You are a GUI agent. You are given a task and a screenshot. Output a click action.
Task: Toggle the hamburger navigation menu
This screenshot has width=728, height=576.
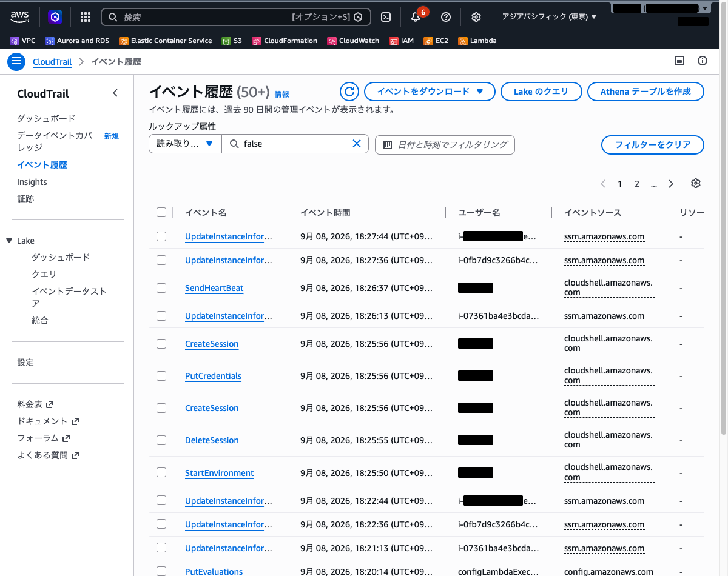[x=16, y=61]
